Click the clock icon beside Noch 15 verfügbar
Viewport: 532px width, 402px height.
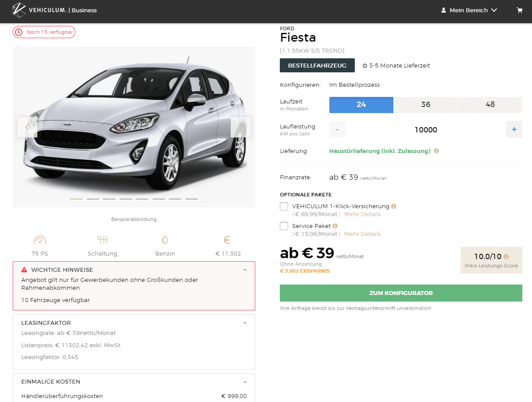pyautogui.click(x=18, y=32)
